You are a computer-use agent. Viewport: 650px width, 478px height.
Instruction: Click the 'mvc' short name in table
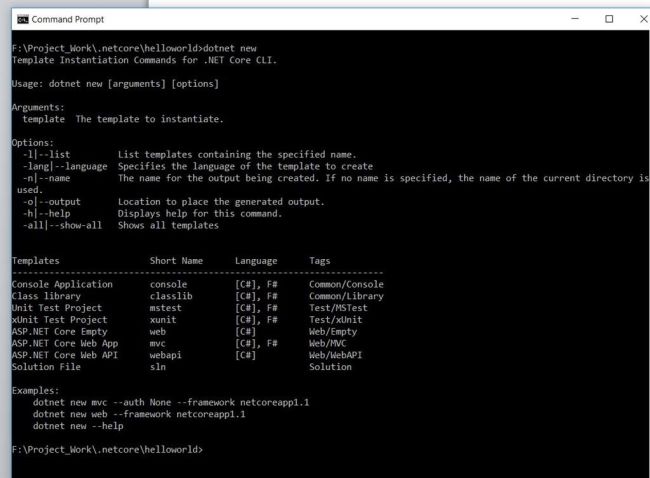pyautogui.click(x=158, y=344)
